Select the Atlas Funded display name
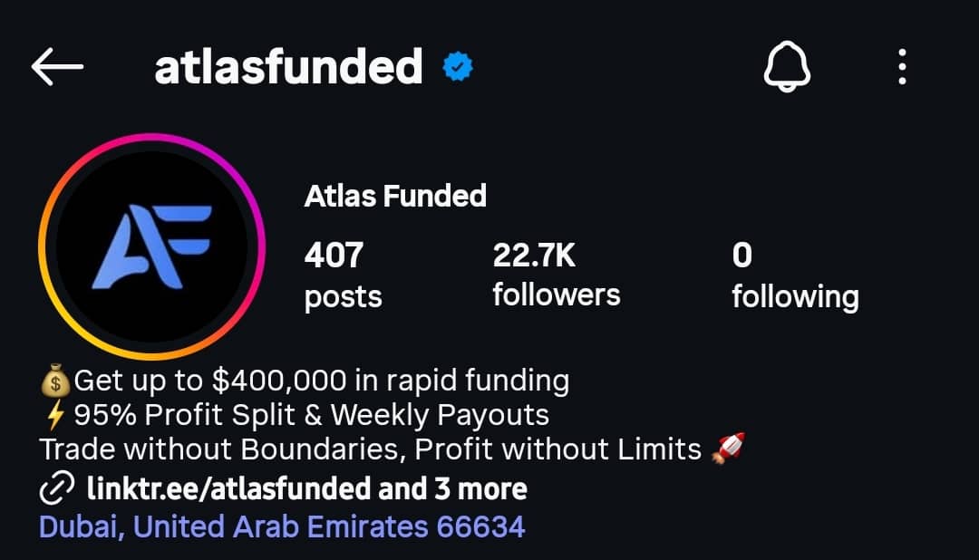Screen dimensions: 979x560 point(395,196)
